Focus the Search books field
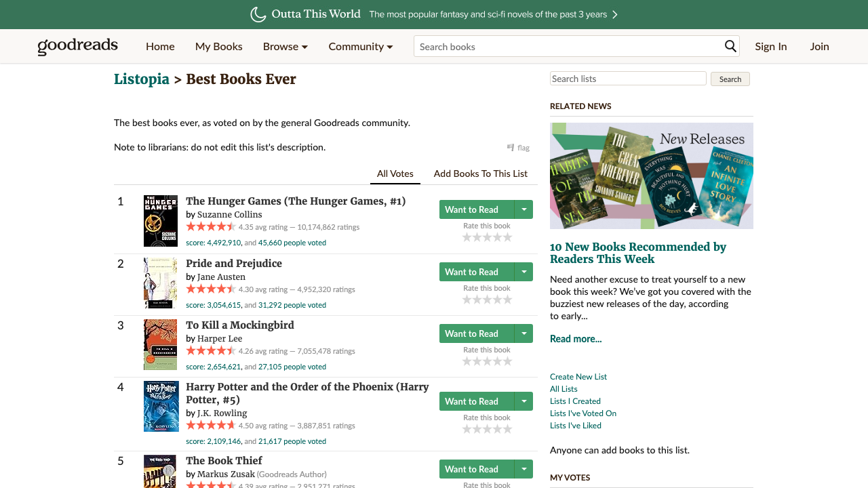Image resolution: width=868 pixels, height=488 pixels. point(568,46)
